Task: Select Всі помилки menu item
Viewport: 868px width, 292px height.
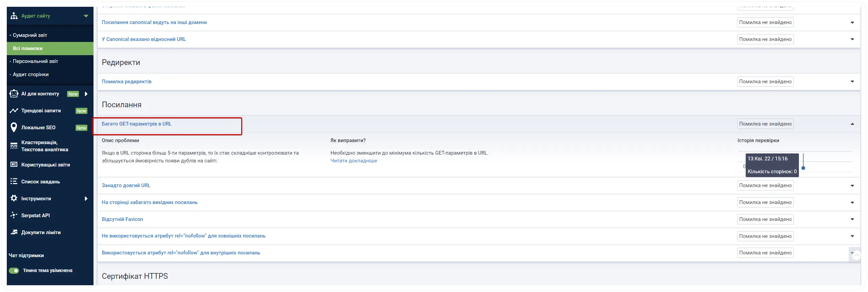Action: (50, 48)
